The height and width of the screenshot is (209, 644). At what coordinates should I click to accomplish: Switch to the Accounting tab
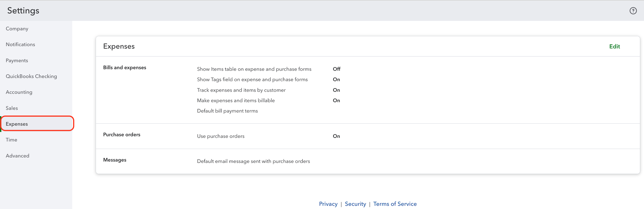pyautogui.click(x=19, y=92)
